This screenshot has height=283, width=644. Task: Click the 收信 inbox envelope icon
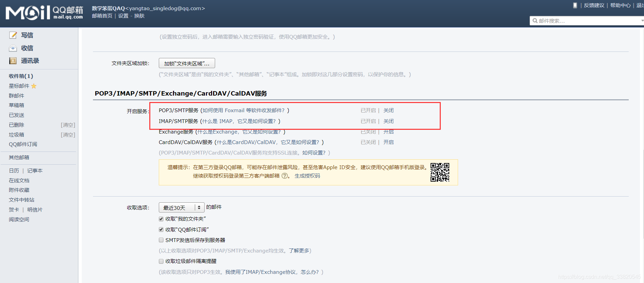point(13,48)
